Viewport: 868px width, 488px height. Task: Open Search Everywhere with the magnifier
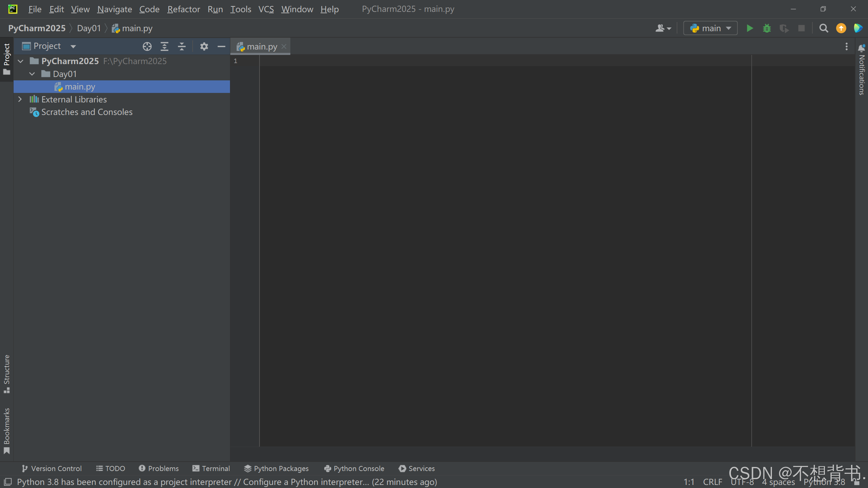pos(824,28)
